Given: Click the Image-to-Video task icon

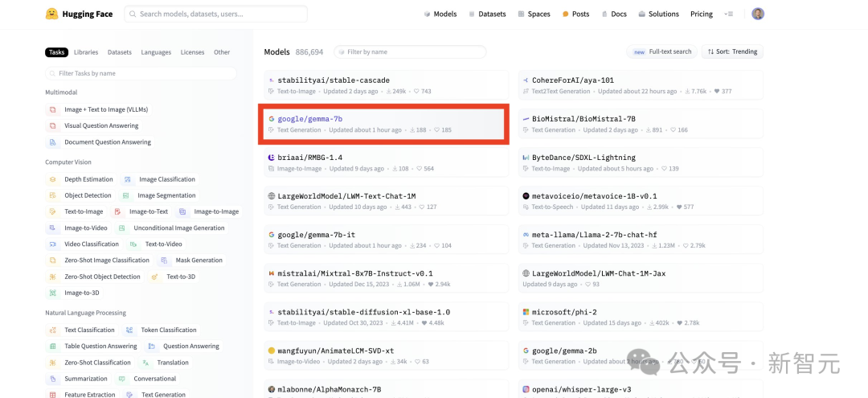Looking at the screenshot, I should click(52, 228).
